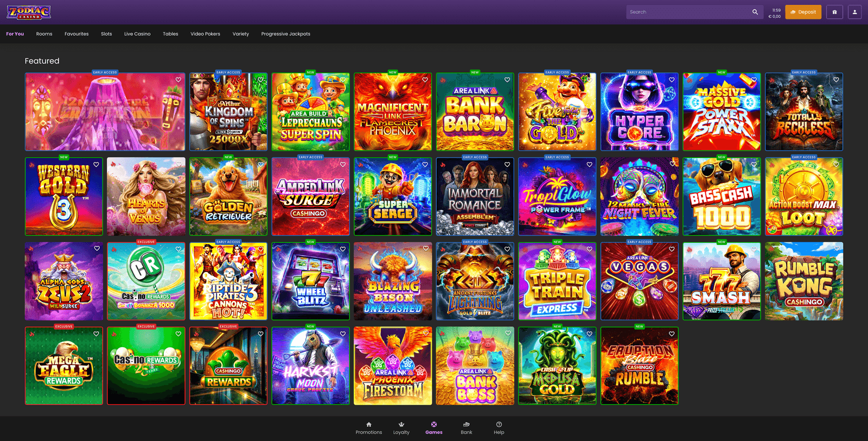The height and width of the screenshot is (441, 868).
Task: Open the user account icon
Action: tap(854, 12)
